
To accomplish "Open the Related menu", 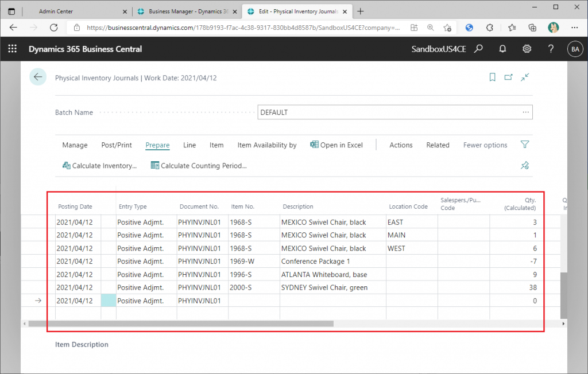I will [438, 145].
